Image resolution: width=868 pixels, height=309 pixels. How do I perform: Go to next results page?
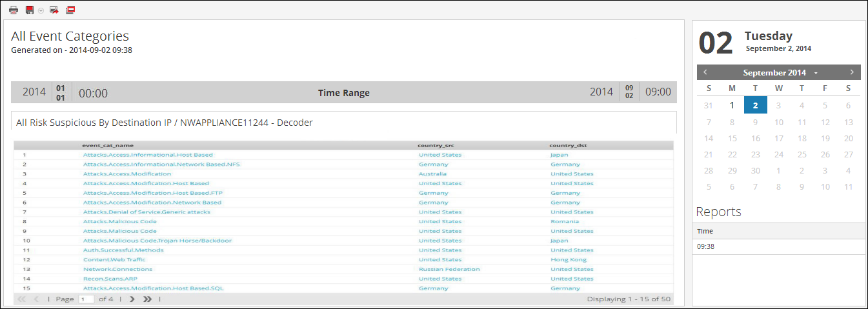(x=132, y=299)
